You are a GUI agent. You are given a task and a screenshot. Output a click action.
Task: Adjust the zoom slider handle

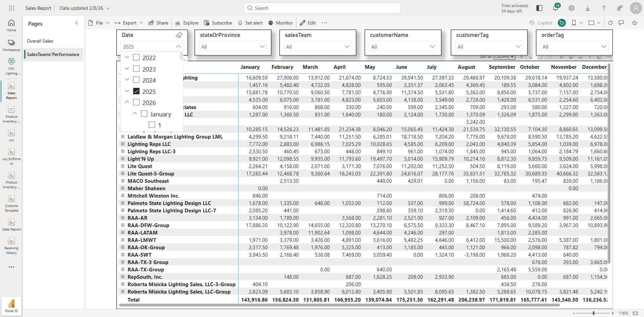point(594,313)
